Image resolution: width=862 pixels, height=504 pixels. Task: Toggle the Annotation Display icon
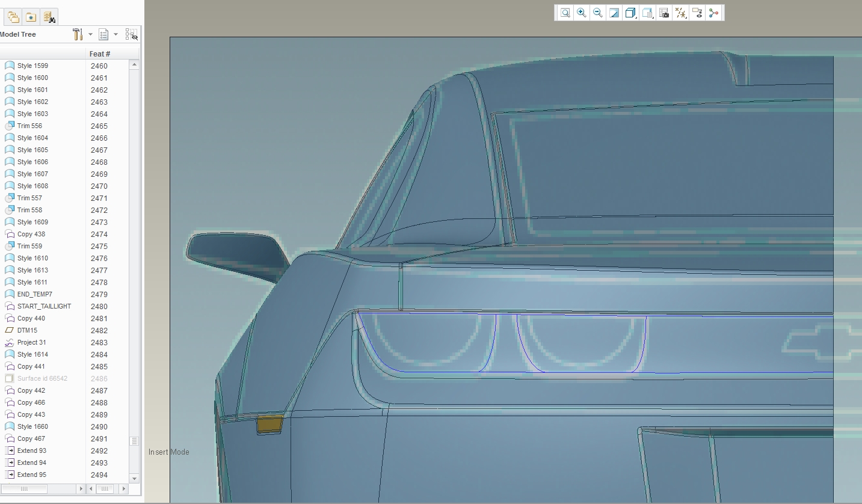pos(697,13)
